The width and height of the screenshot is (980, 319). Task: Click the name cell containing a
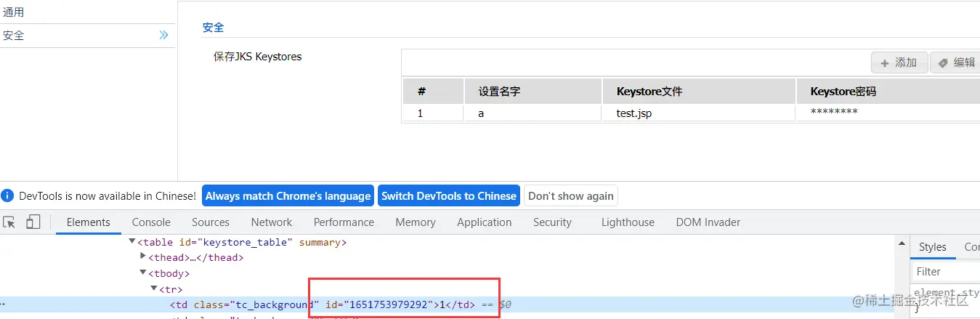coord(533,113)
